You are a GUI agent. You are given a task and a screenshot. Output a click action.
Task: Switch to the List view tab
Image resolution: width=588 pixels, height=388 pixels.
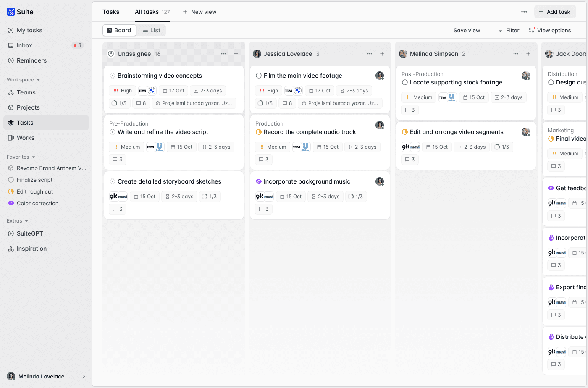(x=151, y=30)
